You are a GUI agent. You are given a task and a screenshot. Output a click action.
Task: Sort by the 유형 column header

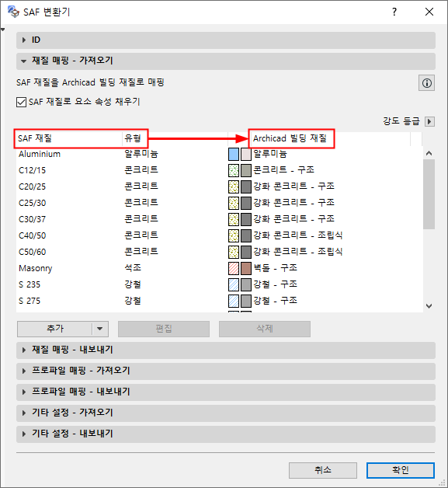175,138
